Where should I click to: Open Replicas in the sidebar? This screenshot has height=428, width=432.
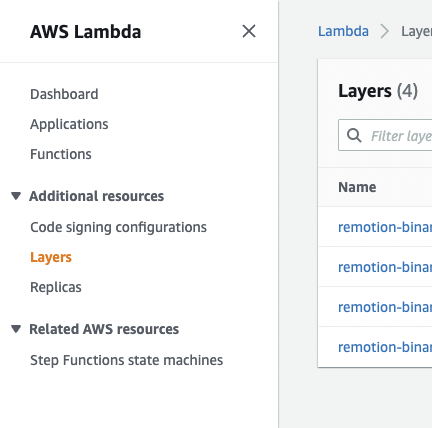pyautogui.click(x=56, y=287)
